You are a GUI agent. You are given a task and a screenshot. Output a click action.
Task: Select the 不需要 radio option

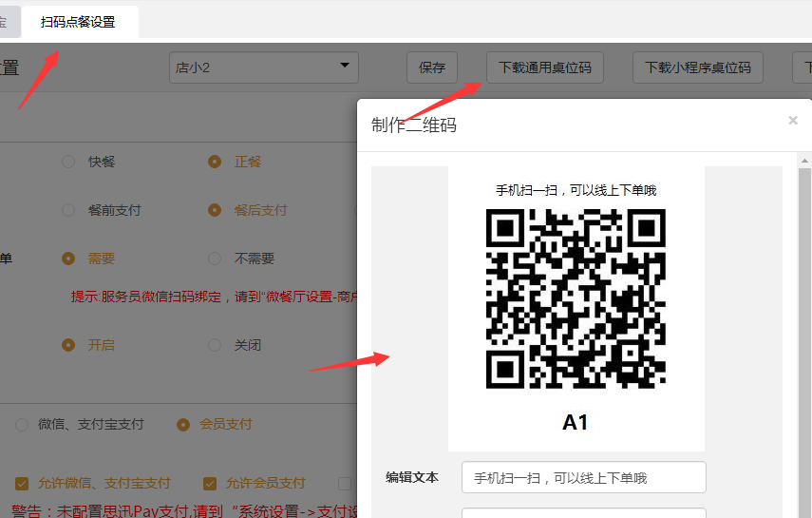pos(215,259)
